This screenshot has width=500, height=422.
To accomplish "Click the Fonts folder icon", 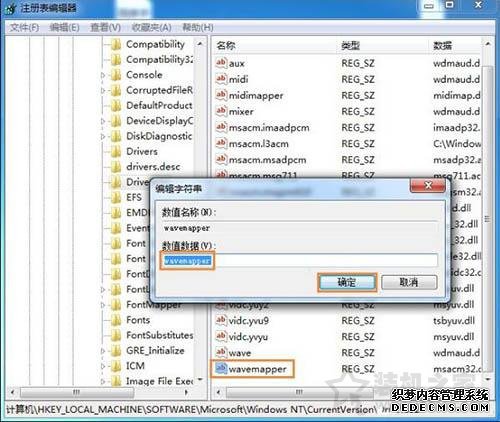I will [x=116, y=320].
